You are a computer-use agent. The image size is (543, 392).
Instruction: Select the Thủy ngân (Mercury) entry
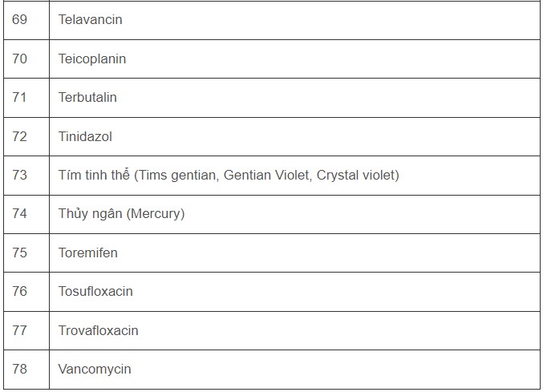click(122, 213)
